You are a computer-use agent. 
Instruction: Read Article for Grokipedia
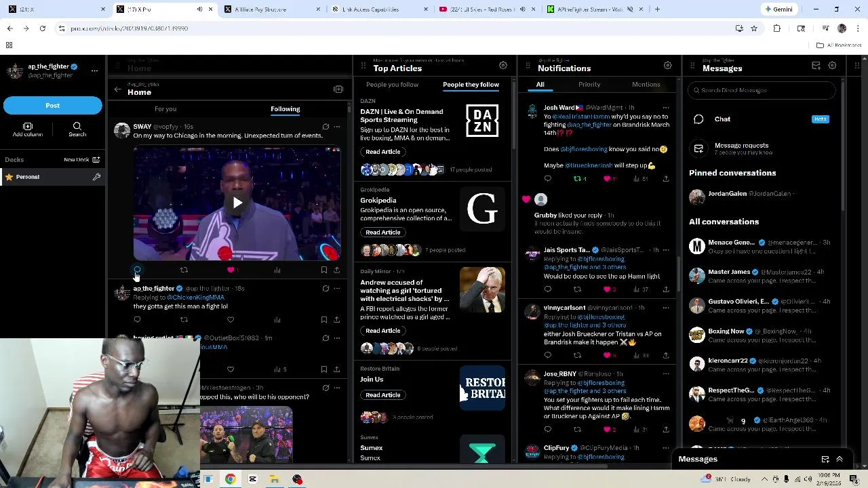coord(383,232)
